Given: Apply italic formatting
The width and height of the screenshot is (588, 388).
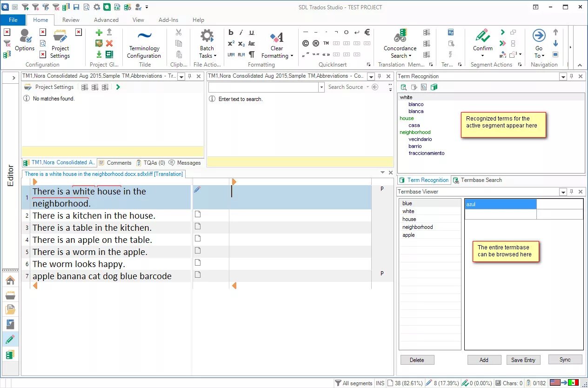Looking at the screenshot, I should (241, 33).
